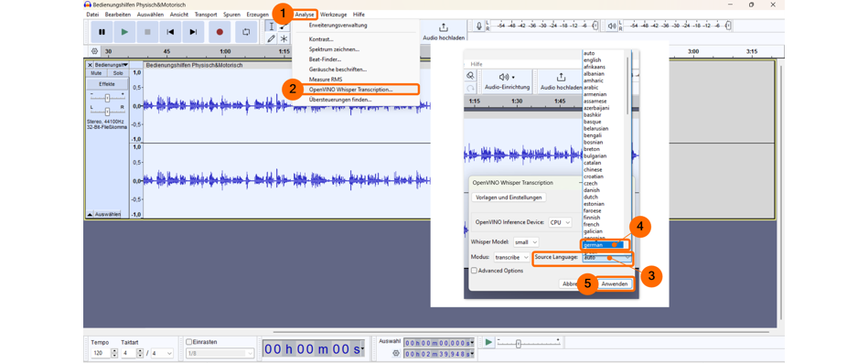Open the Taktart denominator dropdown showing 4
The image size is (868, 363).
coord(162,353)
